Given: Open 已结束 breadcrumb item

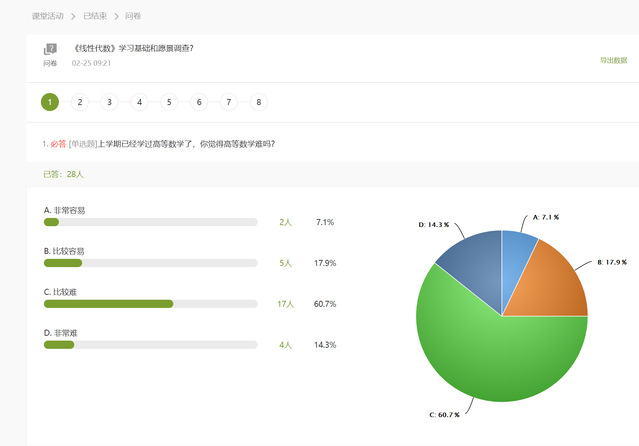Looking at the screenshot, I should point(97,16).
